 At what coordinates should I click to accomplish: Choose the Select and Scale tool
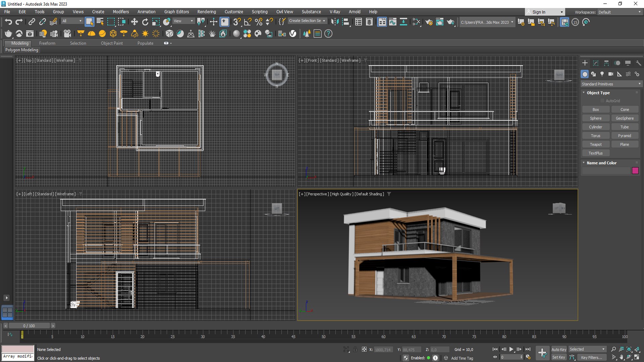point(156,22)
